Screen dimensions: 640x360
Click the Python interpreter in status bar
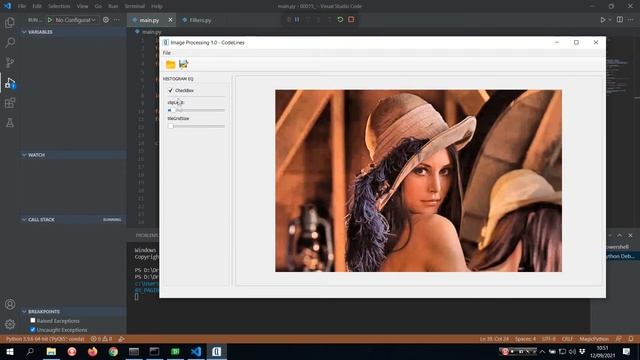click(44, 339)
